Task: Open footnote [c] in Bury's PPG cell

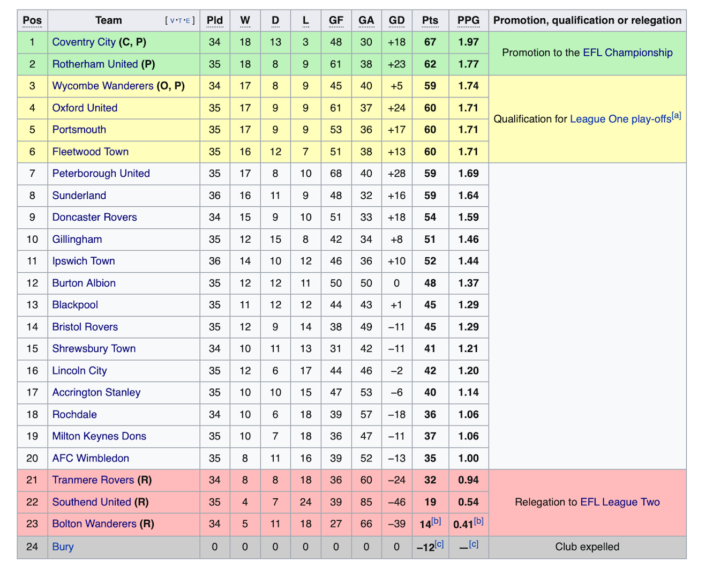Action: point(474,544)
